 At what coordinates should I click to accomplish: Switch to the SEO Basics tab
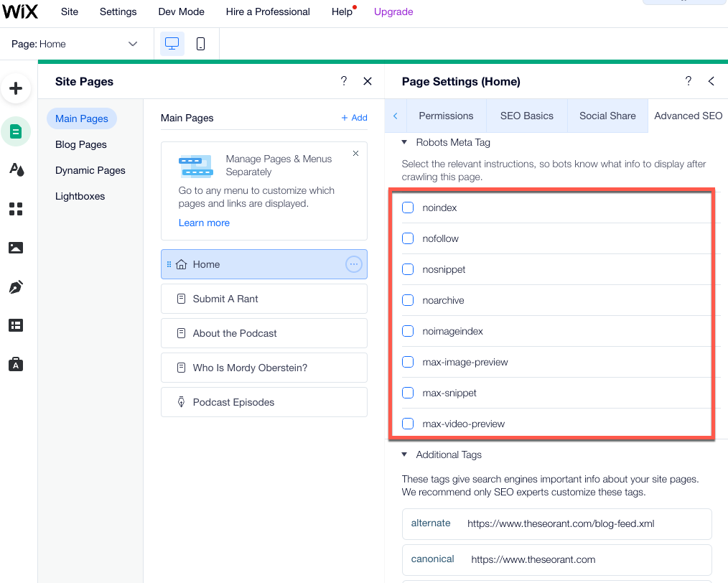(x=527, y=116)
